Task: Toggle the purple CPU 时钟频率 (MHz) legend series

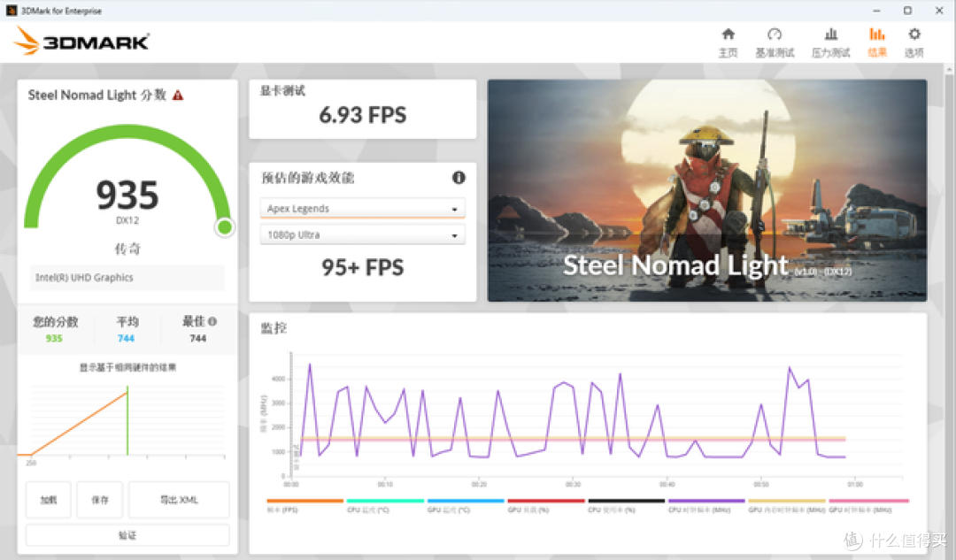Action: click(x=706, y=505)
